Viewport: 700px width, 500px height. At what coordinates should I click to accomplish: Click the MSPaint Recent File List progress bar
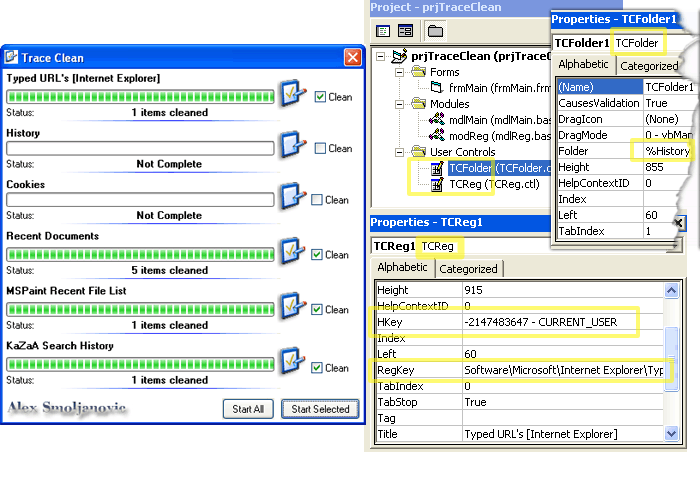140,309
